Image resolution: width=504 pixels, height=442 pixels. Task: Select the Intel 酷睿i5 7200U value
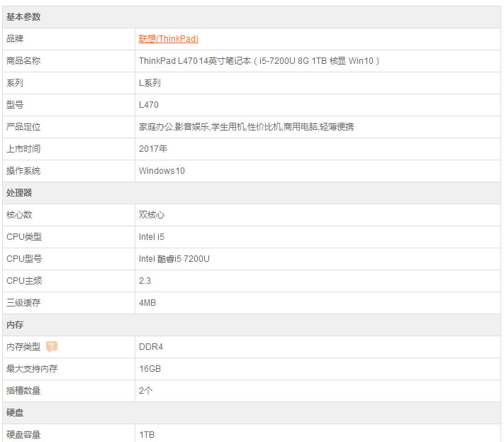(174, 259)
